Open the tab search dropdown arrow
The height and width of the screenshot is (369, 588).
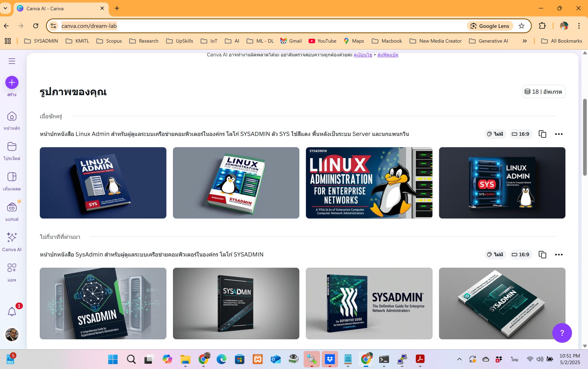coord(5,8)
